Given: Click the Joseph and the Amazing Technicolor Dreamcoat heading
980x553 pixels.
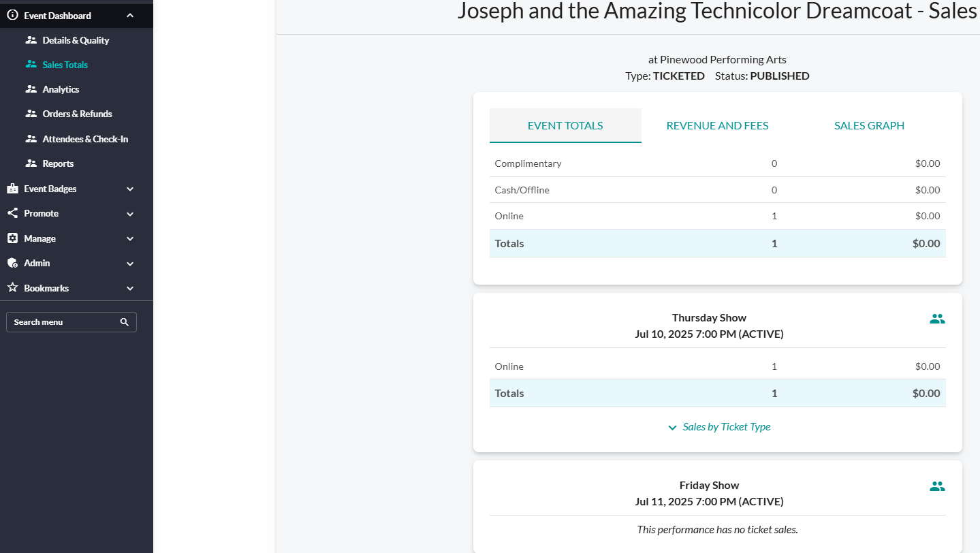Looking at the screenshot, I should point(717,11).
